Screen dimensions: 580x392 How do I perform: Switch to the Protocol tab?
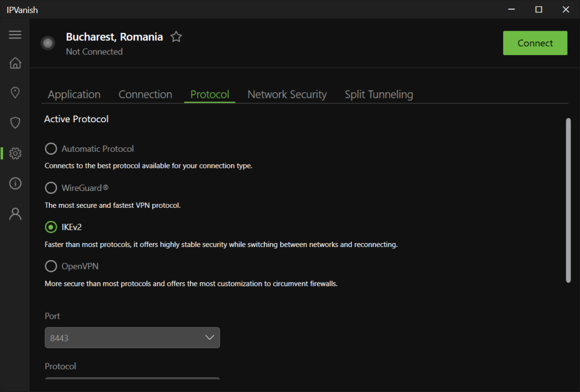210,94
